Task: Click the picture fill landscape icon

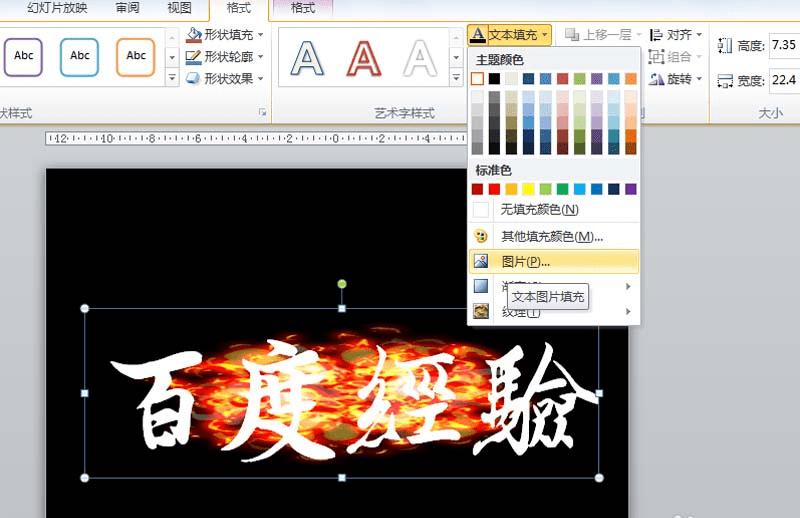Action: click(x=481, y=261)
